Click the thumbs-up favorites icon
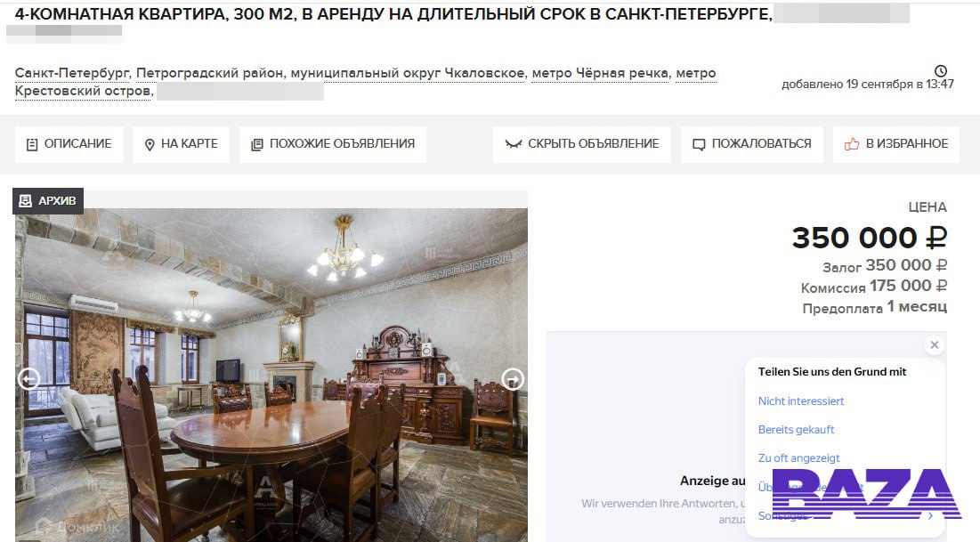Viewport: 980px width, 542px height. [x=851, y=144]
